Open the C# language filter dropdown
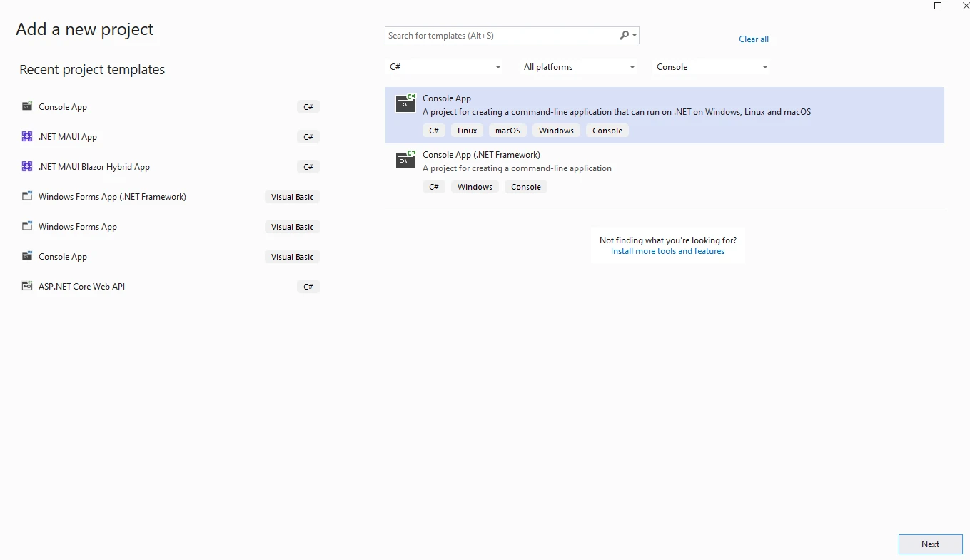Screen dimensions: 970x560 click(x=445, y=67)
